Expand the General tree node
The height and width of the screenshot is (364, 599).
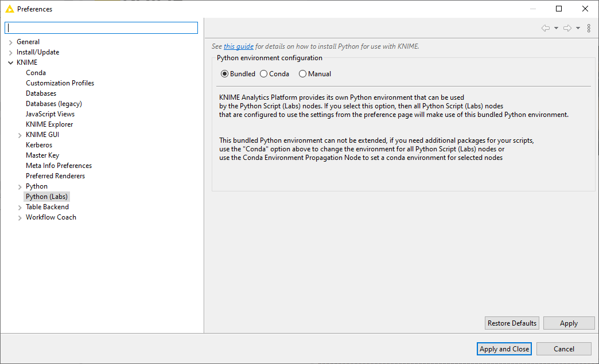tap(11, 42)
